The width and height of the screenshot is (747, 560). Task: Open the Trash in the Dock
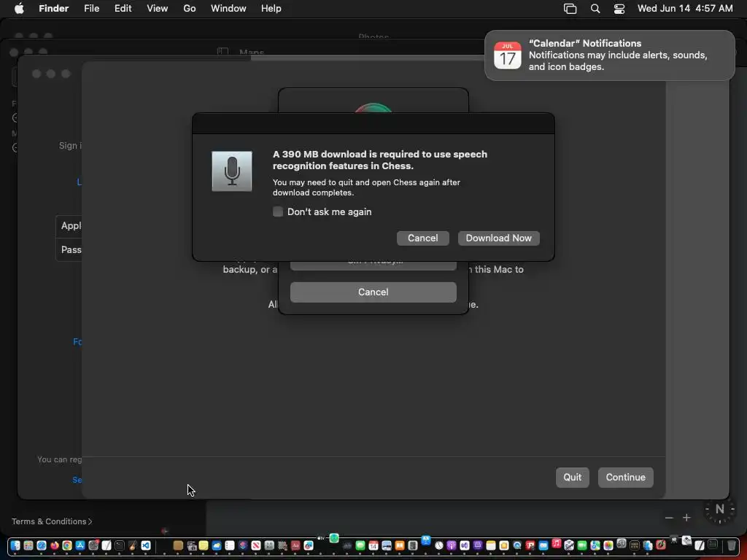click(731, 545)
